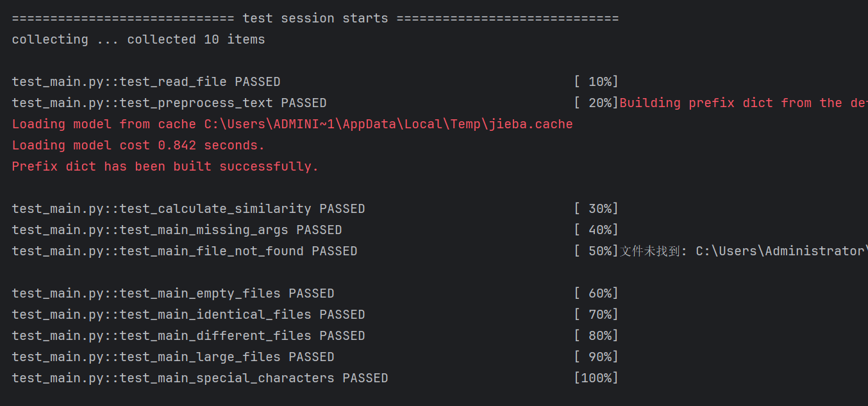Screen dimensions: 868x406
Task: Click the test_read_file test entry
Action: coord(146,81)
